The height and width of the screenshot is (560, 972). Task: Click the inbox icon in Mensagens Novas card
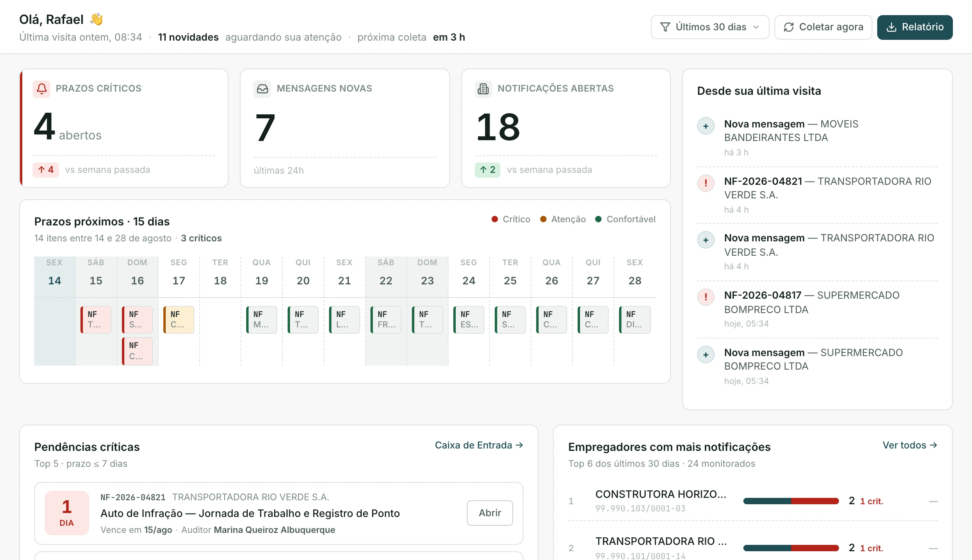(x=263, y=88)
